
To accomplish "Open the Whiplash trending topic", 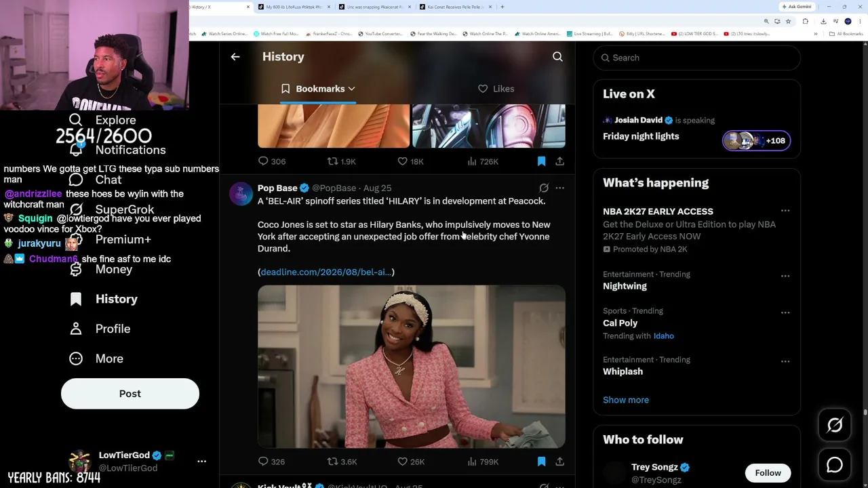I will pos(623,371).
